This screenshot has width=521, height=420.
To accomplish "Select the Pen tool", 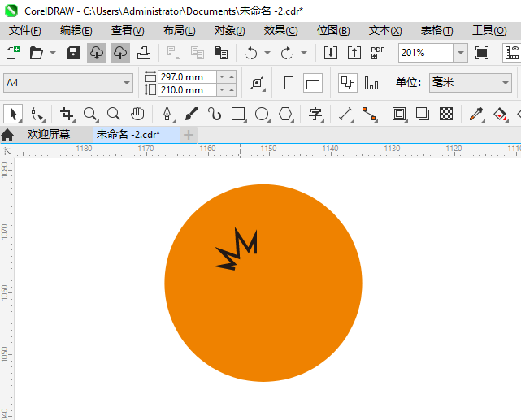I will [167, 115].
